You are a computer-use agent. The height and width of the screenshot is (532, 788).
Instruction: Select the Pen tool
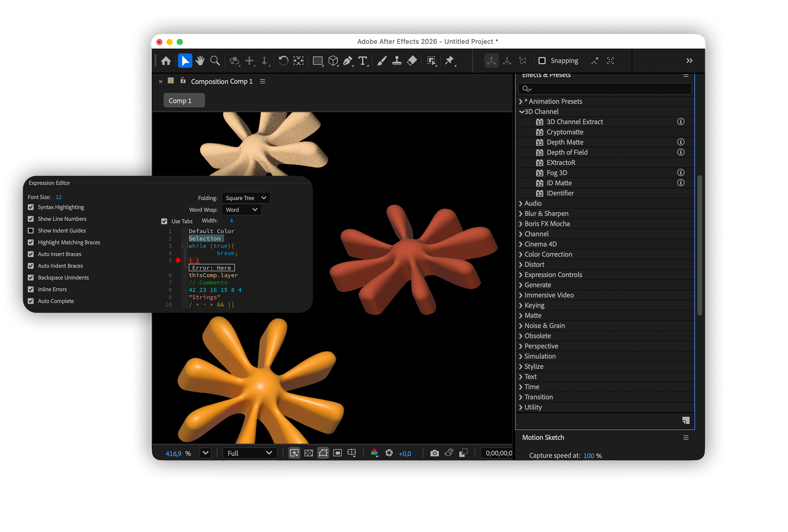tap(348, 61)
